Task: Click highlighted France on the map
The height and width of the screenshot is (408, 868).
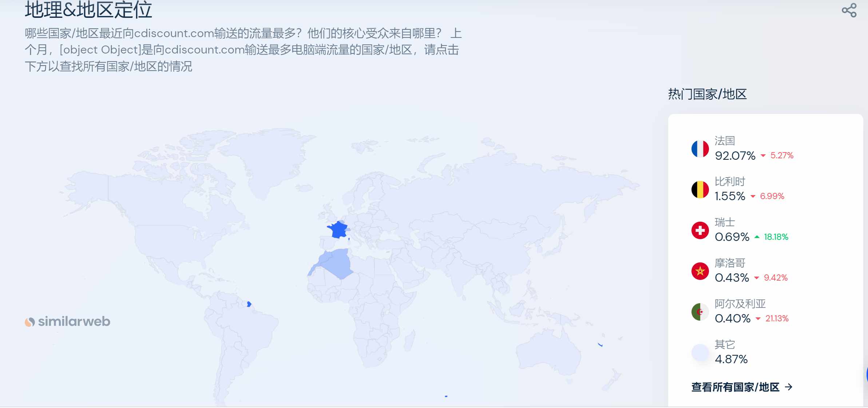Action: click(338, 230)
